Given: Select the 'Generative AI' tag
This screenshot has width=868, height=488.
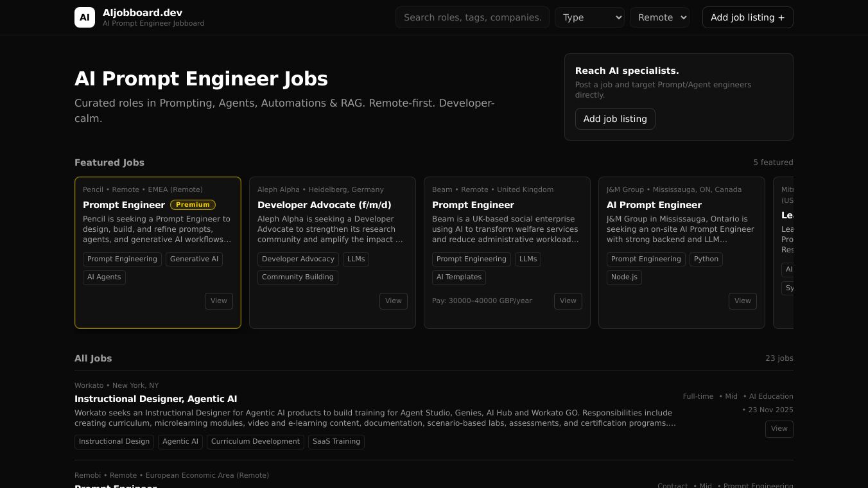Looking at the screenshot, I should 194,259.
